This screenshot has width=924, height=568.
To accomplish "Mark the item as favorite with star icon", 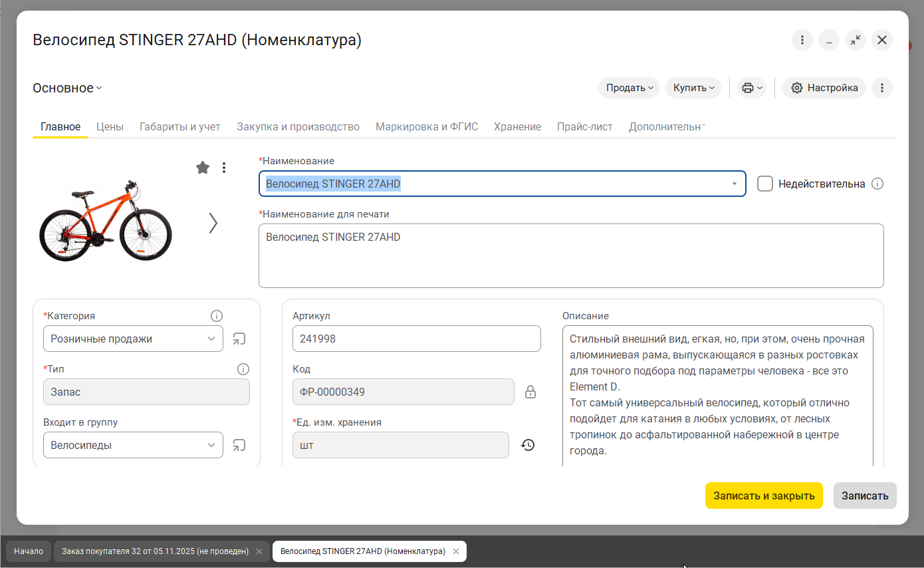I will [x=203, y=168].
